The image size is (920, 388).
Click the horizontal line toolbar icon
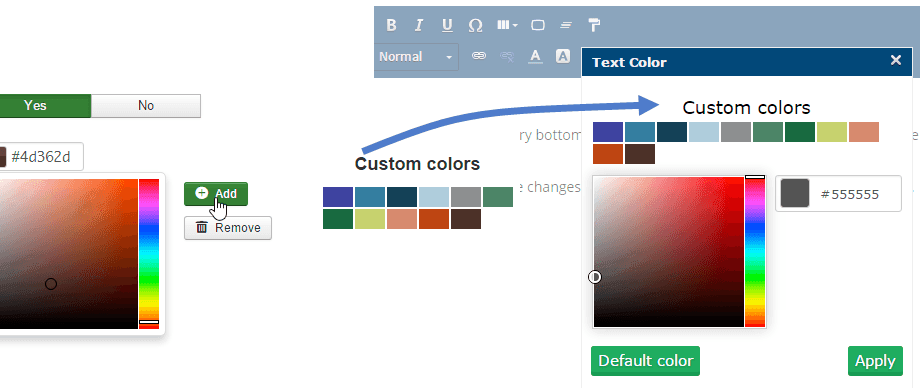(566, 25)
